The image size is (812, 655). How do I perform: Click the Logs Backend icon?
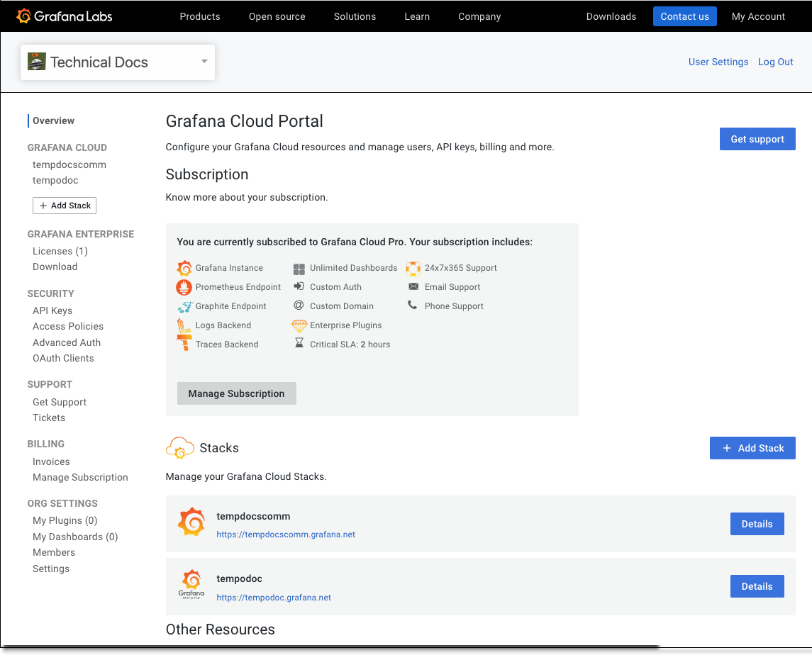click(x=184, y=325)
